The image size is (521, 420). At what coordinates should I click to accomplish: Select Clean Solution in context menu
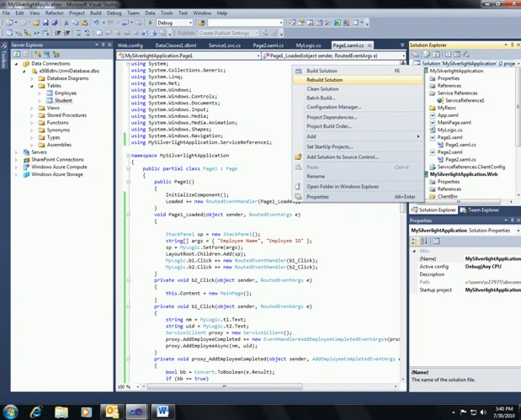[358, 88]
